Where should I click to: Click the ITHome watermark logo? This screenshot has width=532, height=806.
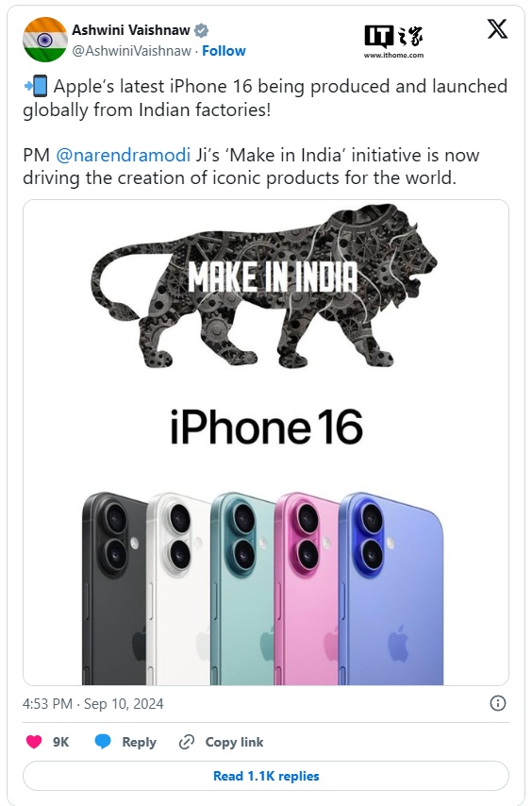tap(394, 42)
